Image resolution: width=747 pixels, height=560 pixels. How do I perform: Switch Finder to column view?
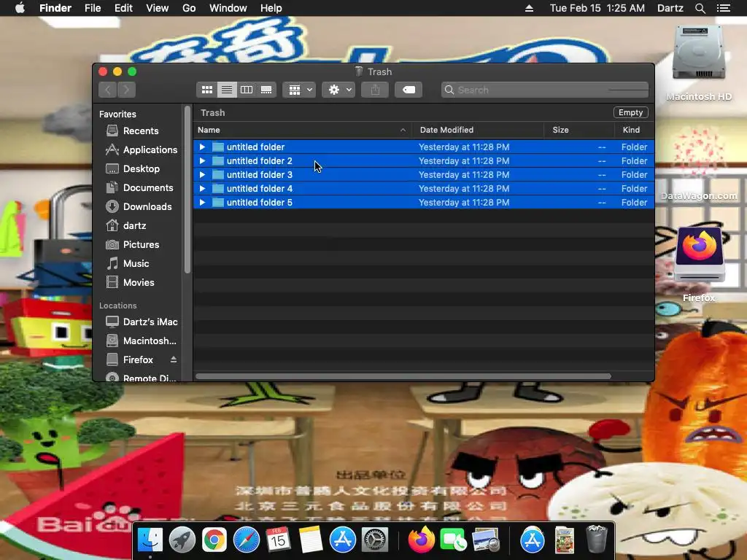247,90
